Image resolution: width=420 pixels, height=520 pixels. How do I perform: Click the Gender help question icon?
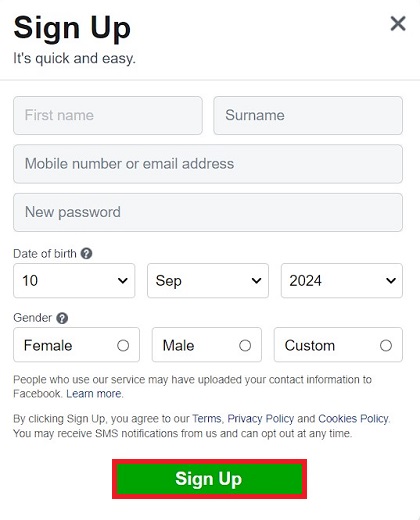point(62,318)
